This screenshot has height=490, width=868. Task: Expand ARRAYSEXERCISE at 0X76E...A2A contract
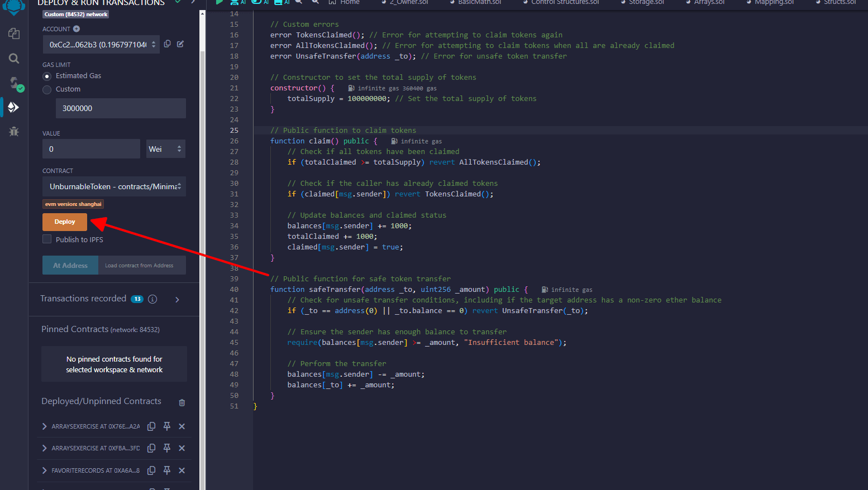click(45, 426)
